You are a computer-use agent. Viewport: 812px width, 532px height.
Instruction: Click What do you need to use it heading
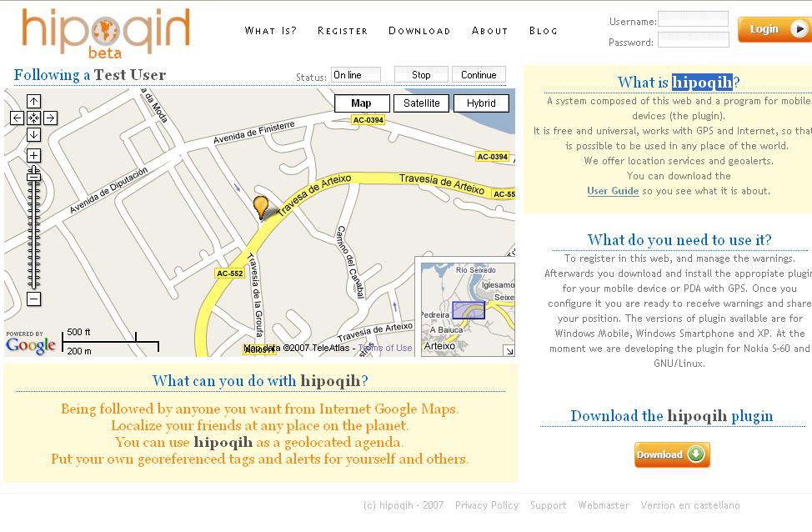tap(679, 240)
